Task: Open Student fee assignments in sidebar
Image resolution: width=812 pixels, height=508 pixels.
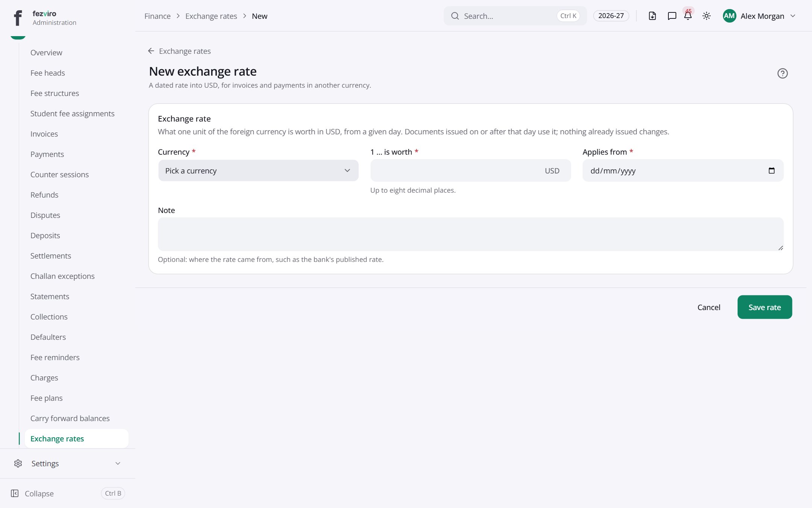Action: click(x=76, y=113)
